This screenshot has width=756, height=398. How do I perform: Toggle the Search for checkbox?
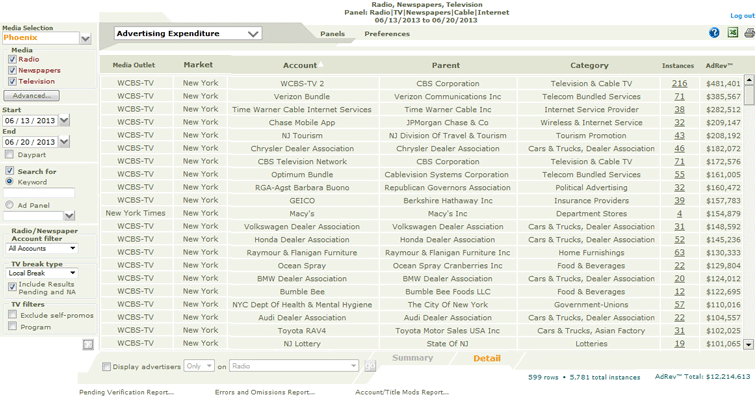[9, 171]
